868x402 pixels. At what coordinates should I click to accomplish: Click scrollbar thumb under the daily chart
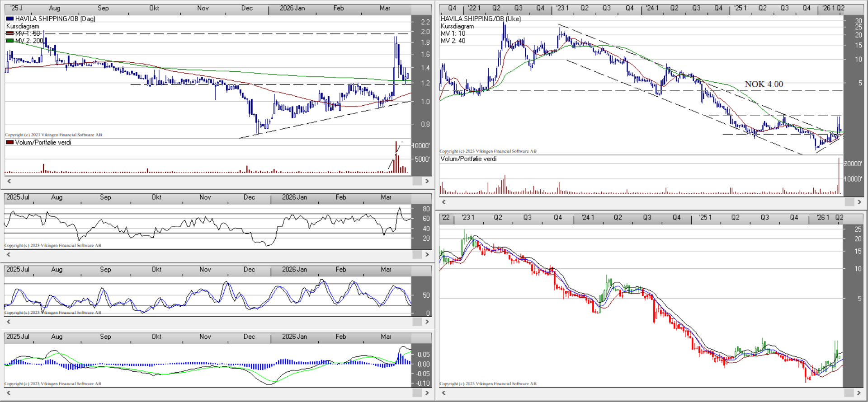coord(417,181)
